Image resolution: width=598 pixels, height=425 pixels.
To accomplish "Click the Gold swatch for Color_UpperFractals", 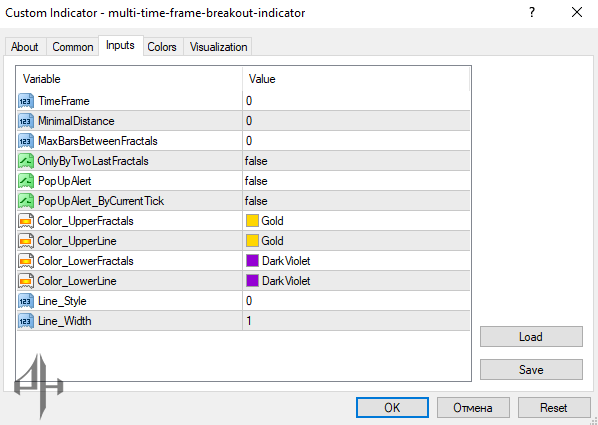I will (x=252, y=221).
